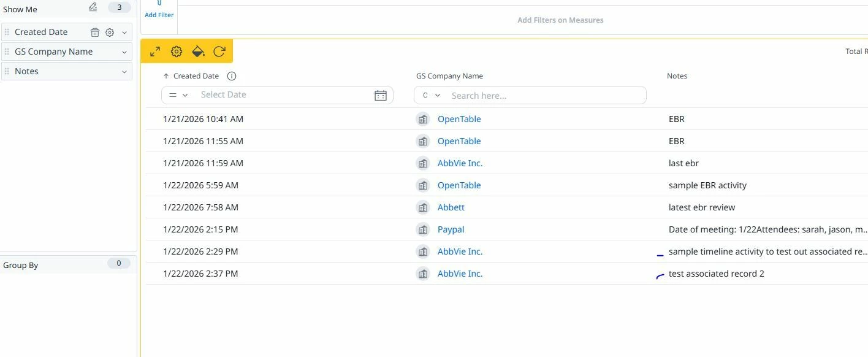The image size is (868, 357).
Task: Select the 1/21/2026 11:55 AM date cell
Action: [x=203, y=141]
